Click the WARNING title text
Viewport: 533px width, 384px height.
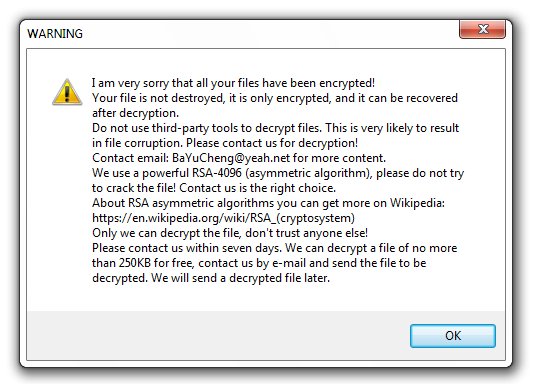tap(55, 34)
